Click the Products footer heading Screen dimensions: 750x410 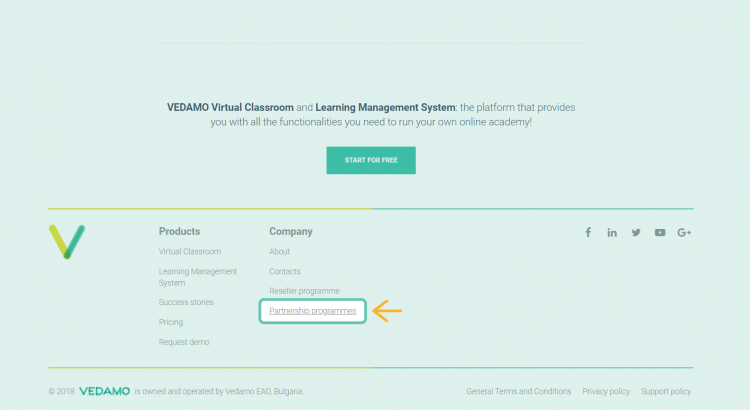[179, 232]
